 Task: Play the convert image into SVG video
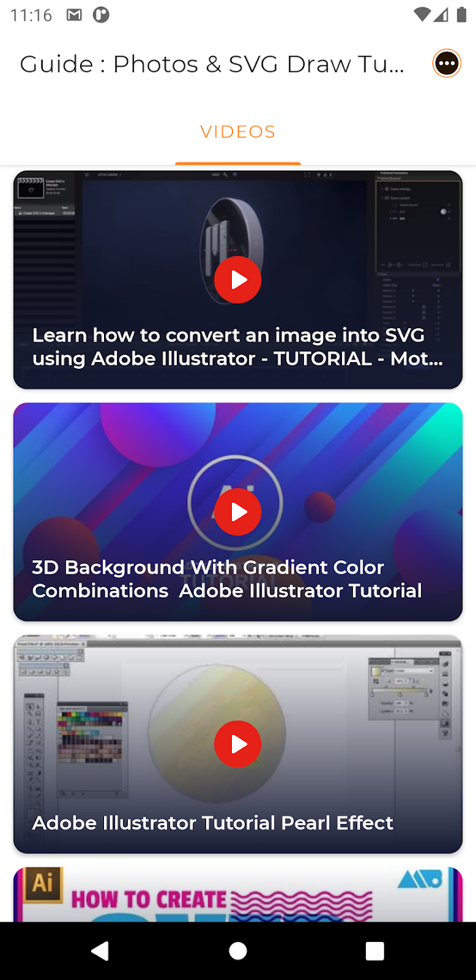238,280
